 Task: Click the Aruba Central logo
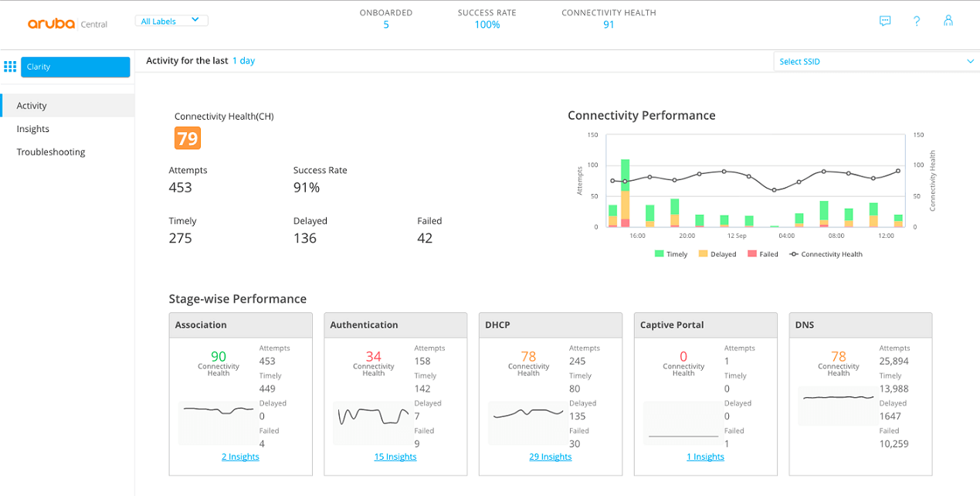coord(67,23)
